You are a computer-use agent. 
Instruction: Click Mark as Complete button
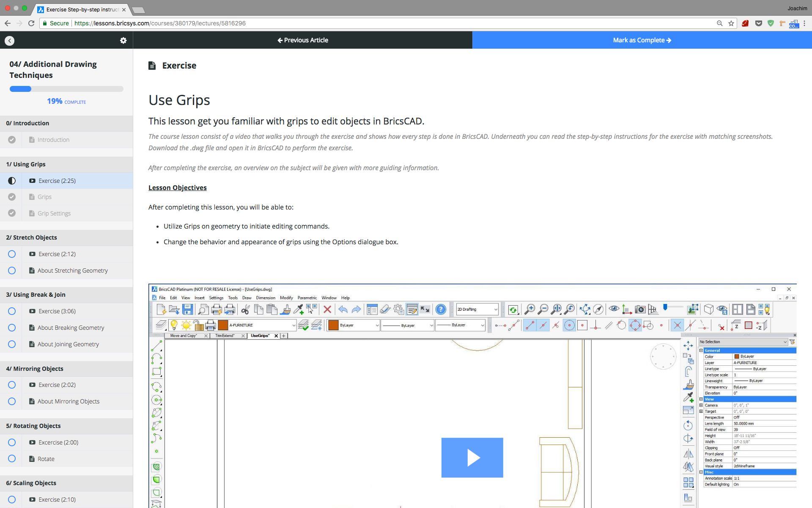point(642,40)
